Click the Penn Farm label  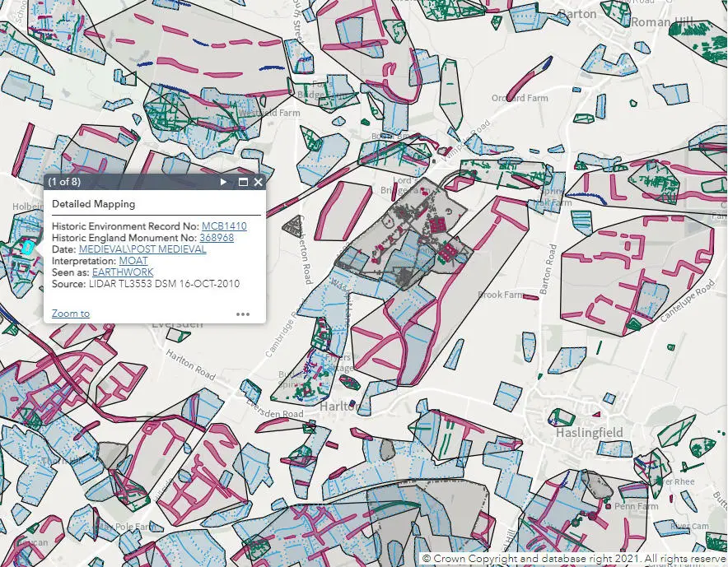pos(636,506)
